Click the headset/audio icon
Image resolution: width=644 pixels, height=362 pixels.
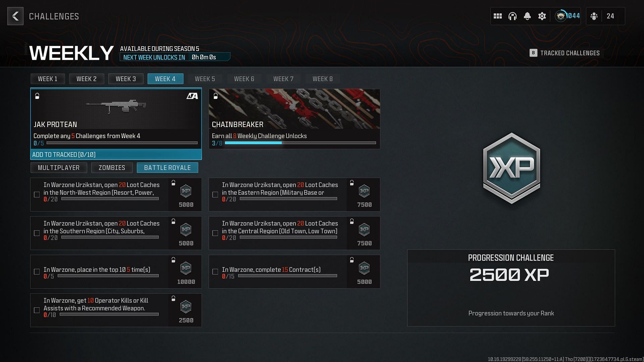click(x=513, y=16)
